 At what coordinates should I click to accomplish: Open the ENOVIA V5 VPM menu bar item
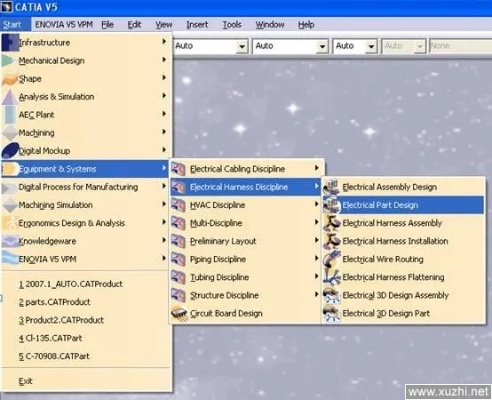[x=64, y=25]
